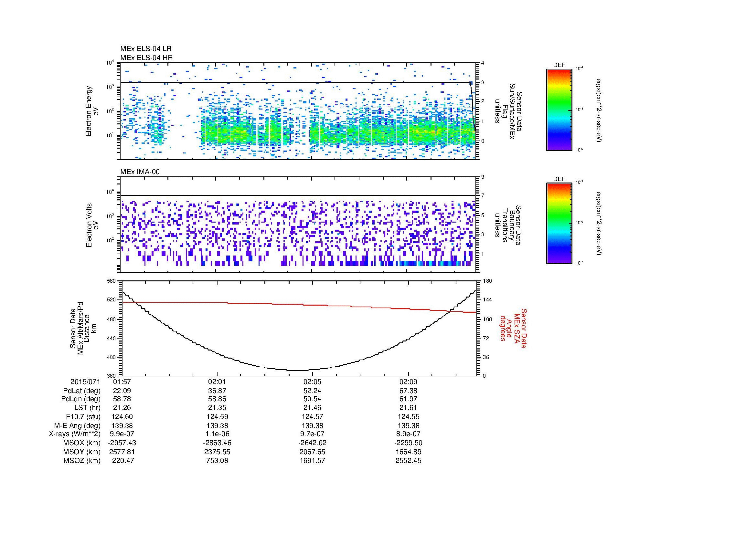This screenshot has width=756, height=534.
Task: Select PdLat value 36.87
Action: [217, 391]
